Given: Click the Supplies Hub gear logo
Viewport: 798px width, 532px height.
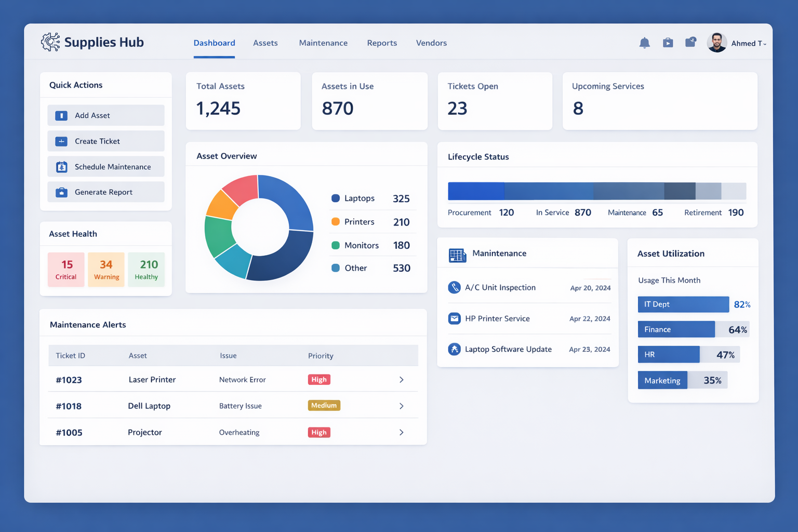Looking at the screenshot, I should pyautogui.click(x=51, y=41).
